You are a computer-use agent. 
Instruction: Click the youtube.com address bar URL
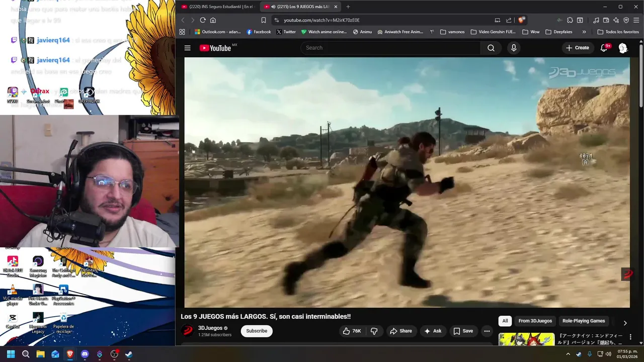click(321, 20)
